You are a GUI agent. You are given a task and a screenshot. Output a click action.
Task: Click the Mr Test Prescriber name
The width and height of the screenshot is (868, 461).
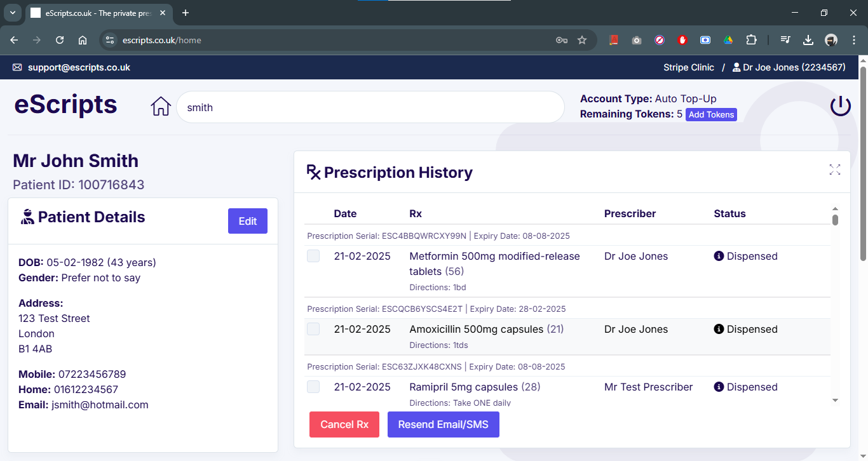click(x=649, y=387)
